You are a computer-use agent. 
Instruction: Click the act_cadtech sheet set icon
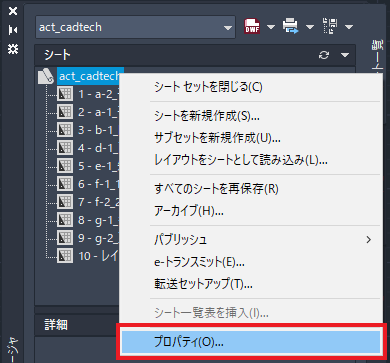pyautogui.click(x=45, y=76)
